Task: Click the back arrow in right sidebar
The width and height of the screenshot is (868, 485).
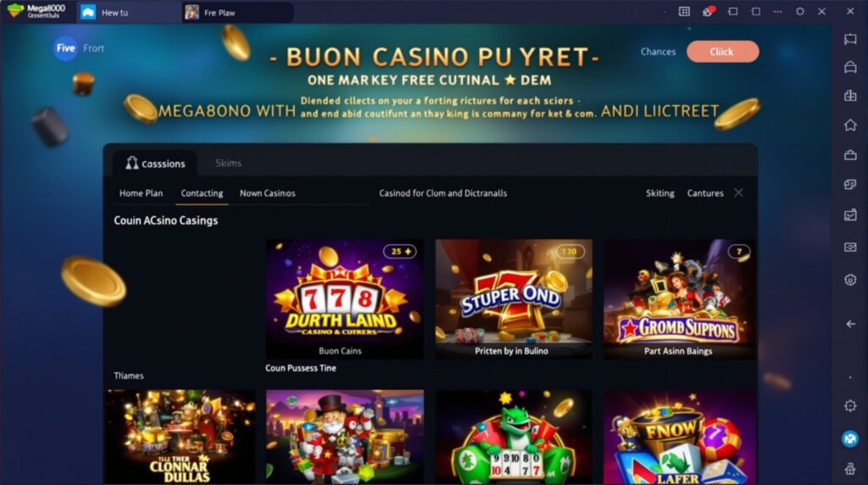Action: pos(850,324)
